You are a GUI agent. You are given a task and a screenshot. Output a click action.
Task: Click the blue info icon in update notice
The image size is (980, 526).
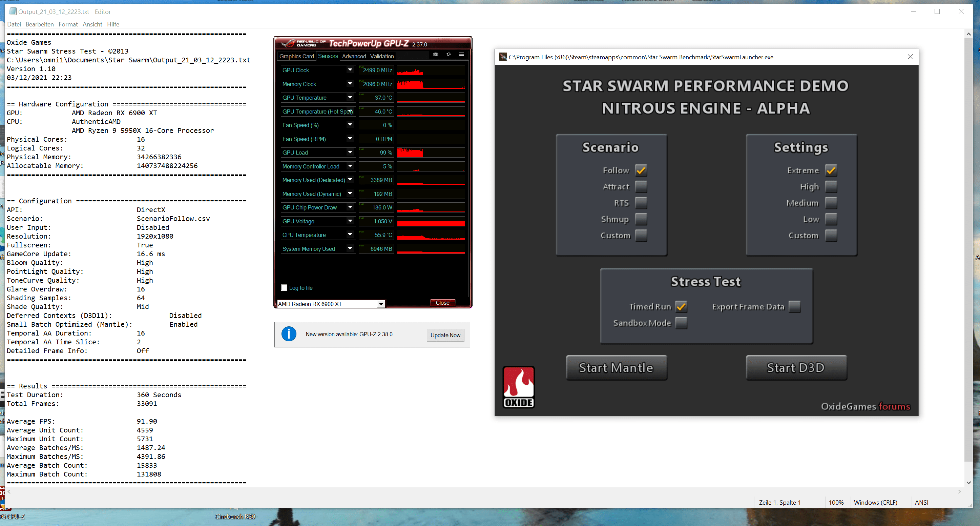coord(289,334)
